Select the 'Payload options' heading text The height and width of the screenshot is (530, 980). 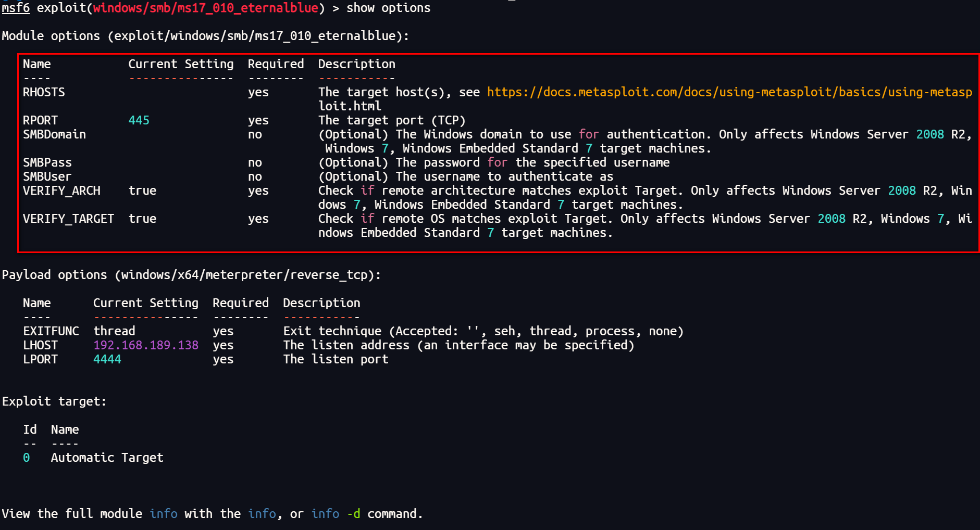55,274
